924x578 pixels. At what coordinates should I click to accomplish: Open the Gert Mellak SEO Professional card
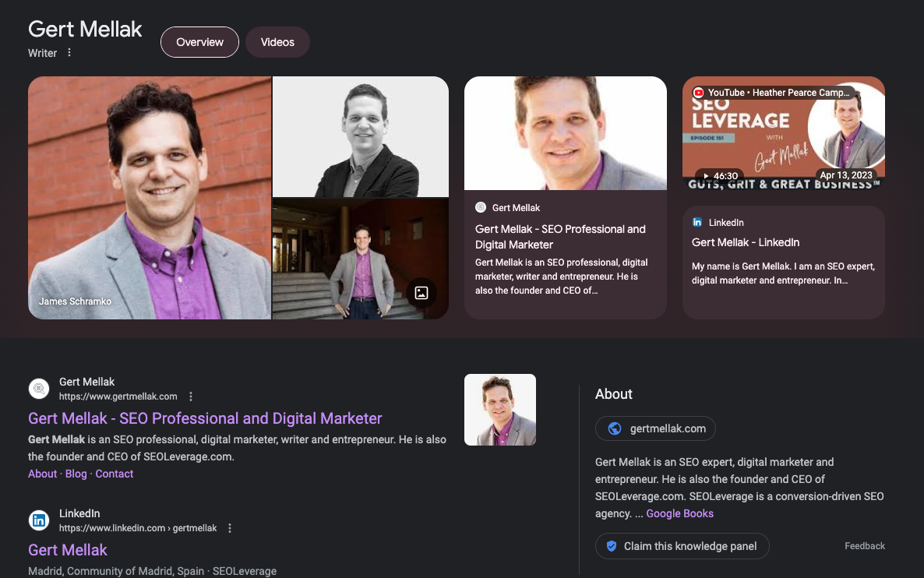pyautogui.click(x=566, y=198)
